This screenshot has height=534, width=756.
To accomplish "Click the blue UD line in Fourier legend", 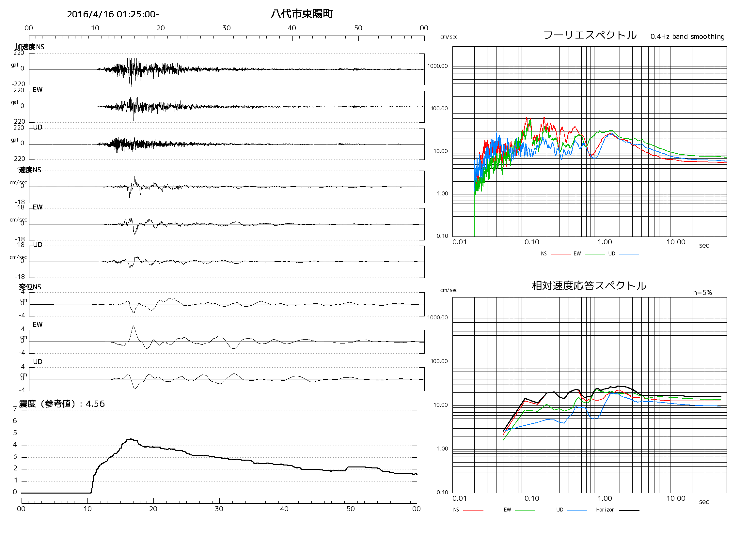I will (x=629, y=254).
